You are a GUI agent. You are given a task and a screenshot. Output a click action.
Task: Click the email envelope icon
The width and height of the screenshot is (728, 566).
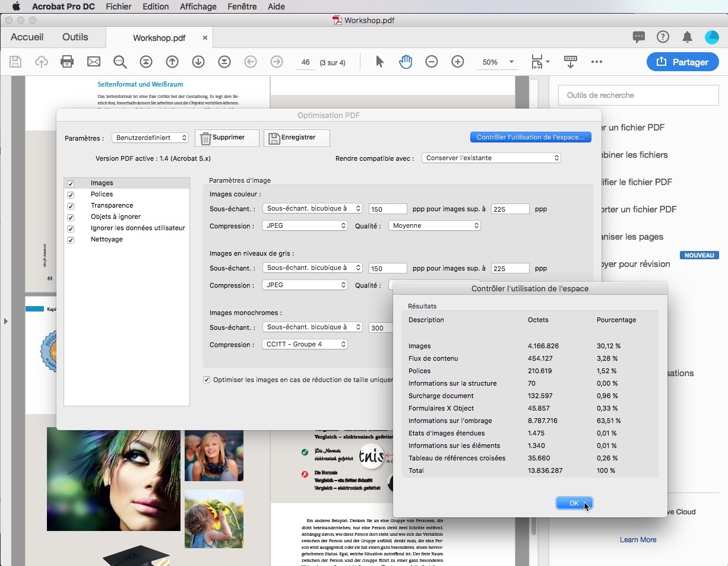(x=94, y=62)
